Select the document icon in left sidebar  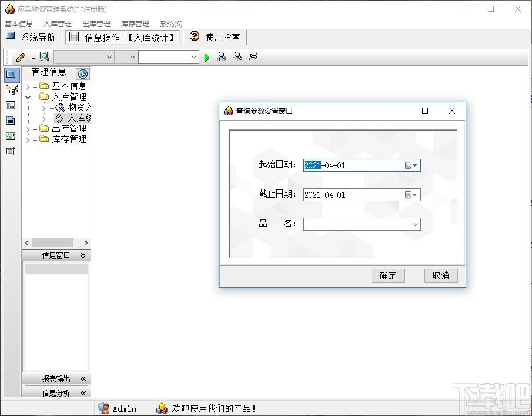coord(11,120)
